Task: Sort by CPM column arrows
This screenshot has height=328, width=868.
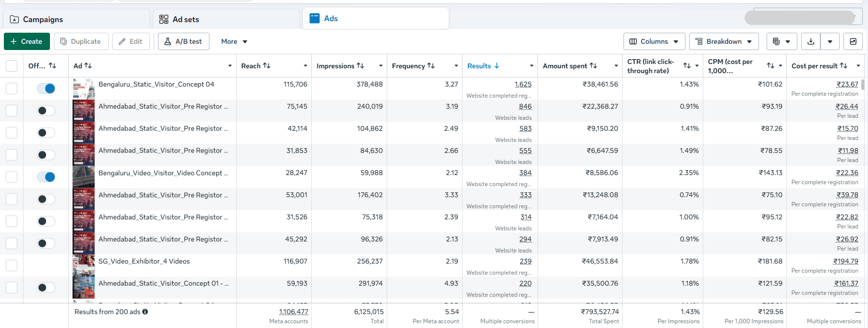Action: [x=770, y=65]
